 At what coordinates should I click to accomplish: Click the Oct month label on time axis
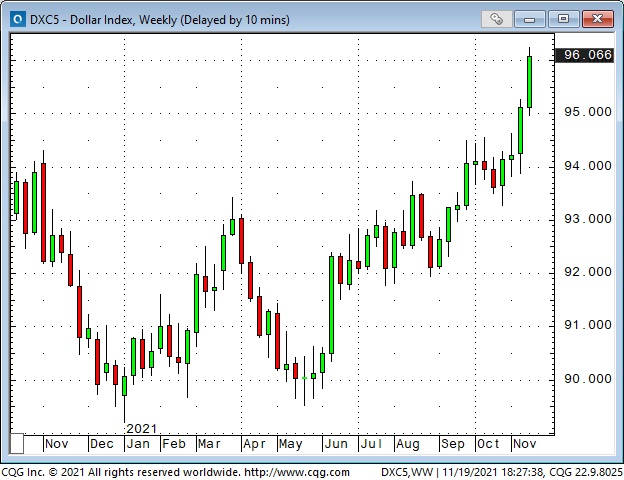[x=488, y=444]
